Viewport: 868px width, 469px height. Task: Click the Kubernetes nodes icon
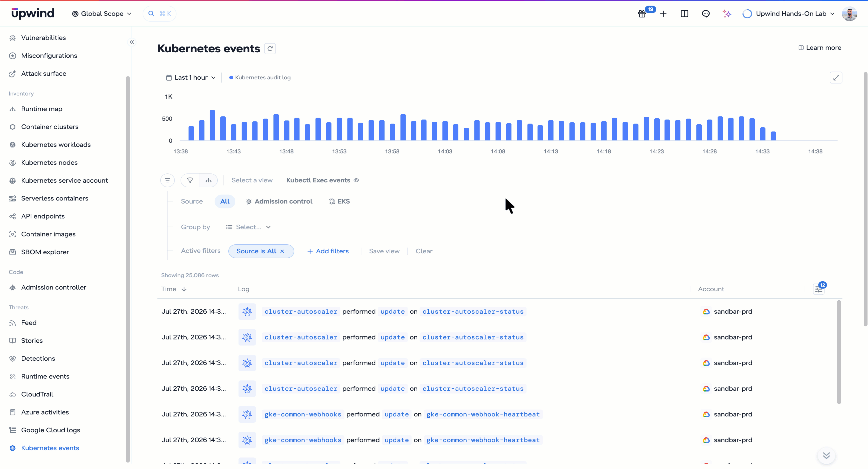point(13,163)
